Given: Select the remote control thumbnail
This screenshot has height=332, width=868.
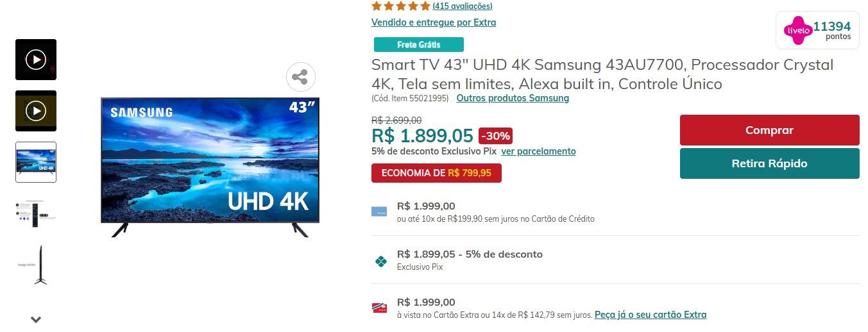Looking at the screenshot, I should [36, 213].
